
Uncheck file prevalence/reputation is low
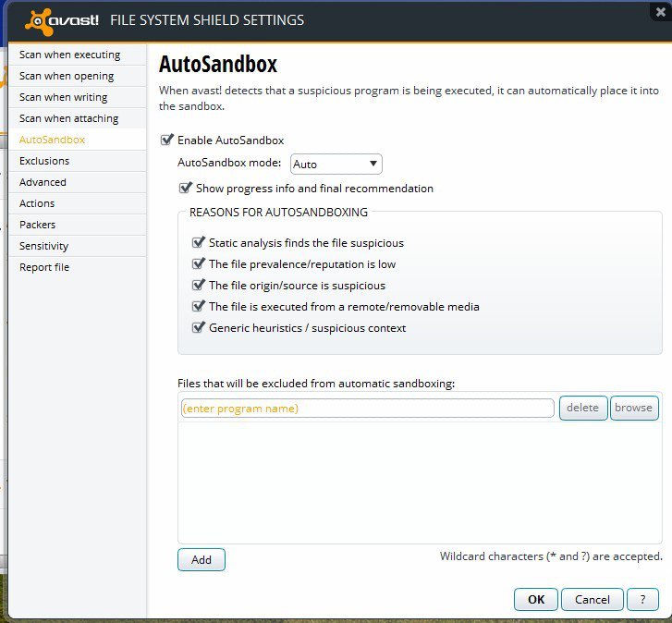tap(199, 263)
